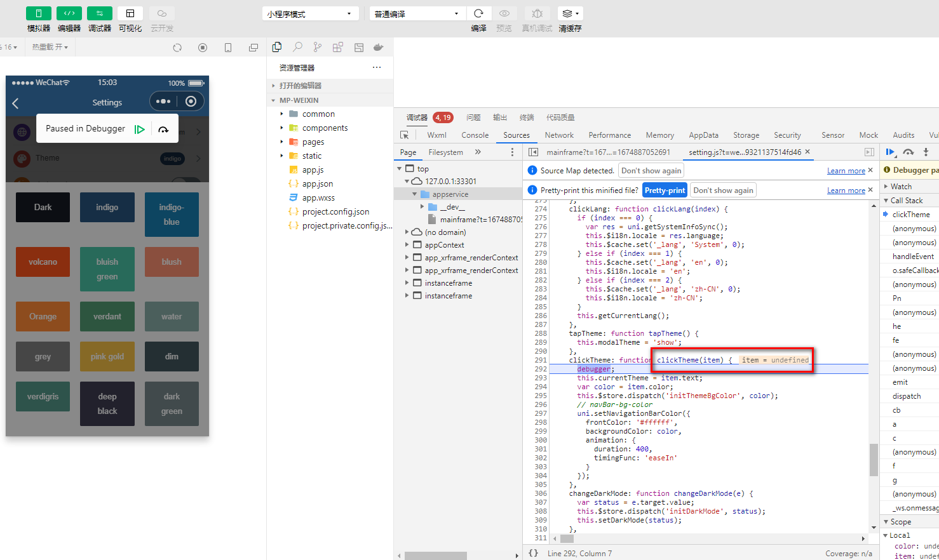Click the phone device icon in simulator toolbar
The width and height of the screenshot is (939, 560).
tap(228, 48)
